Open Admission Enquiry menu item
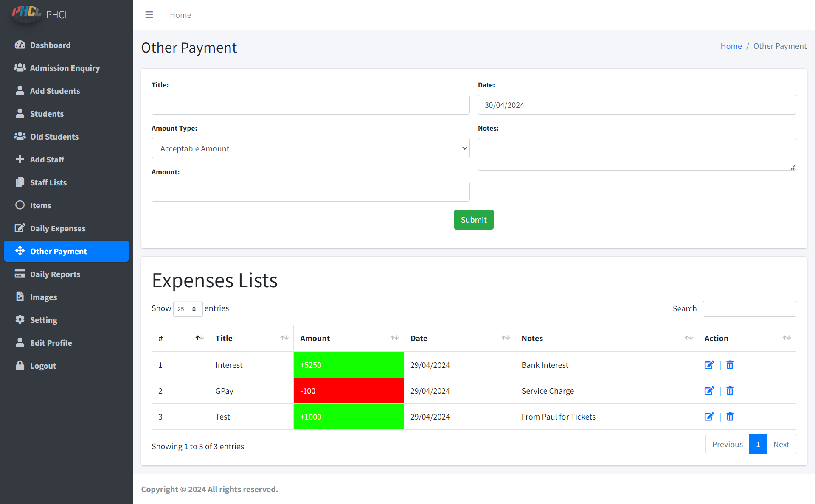Screen dimensions: 815x504 tap(65, 68)
